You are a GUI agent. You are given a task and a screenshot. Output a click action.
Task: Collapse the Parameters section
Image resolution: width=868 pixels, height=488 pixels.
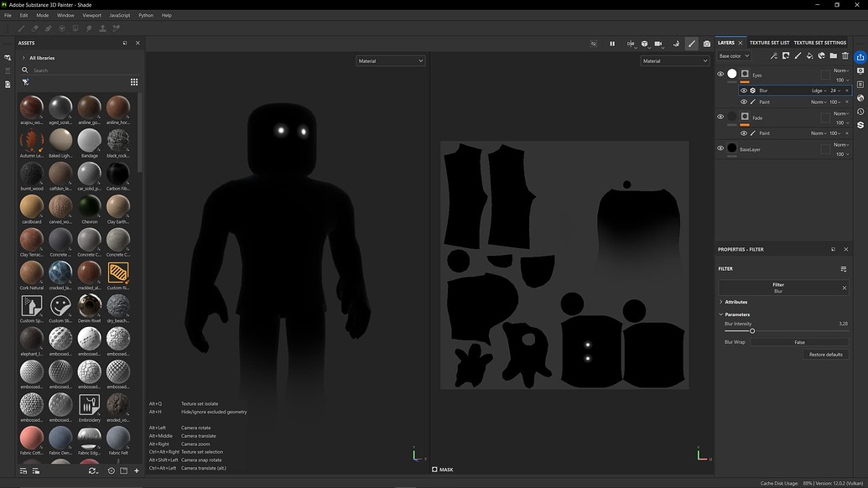click(x=720, y=314)
